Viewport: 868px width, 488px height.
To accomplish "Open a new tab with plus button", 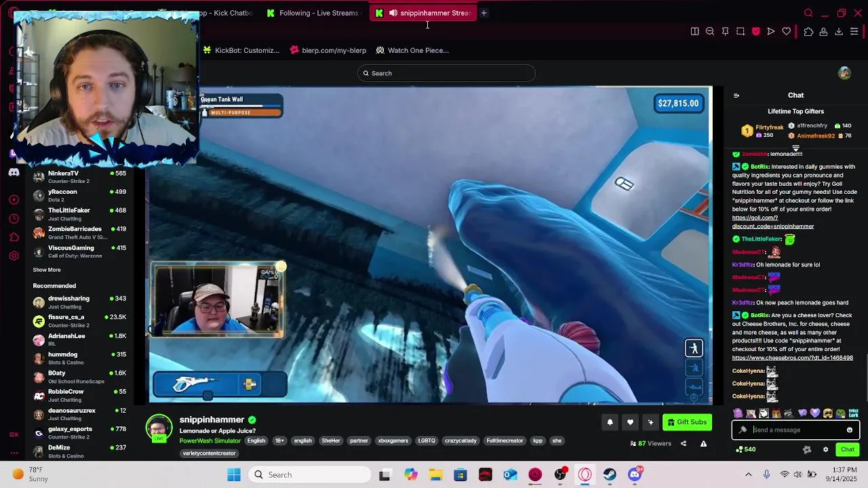I will tap(484, 13).
